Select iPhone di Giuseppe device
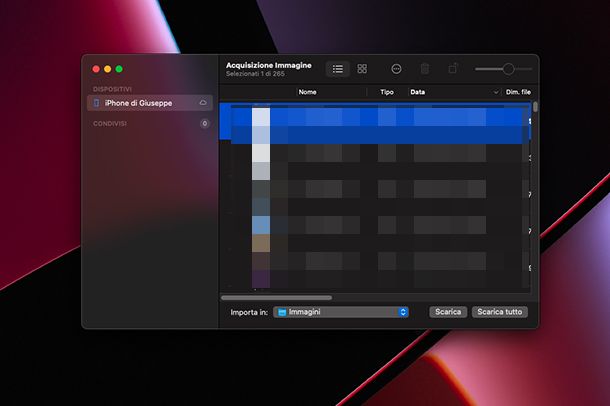 click(x=150, y=103)
